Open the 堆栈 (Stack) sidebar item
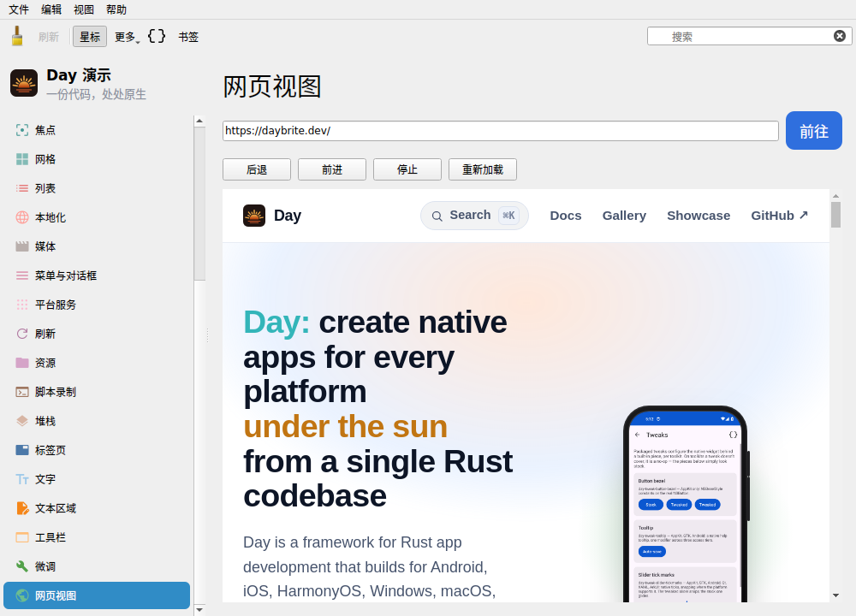Viewport: 856px width, 616px height. coord(97,421)
